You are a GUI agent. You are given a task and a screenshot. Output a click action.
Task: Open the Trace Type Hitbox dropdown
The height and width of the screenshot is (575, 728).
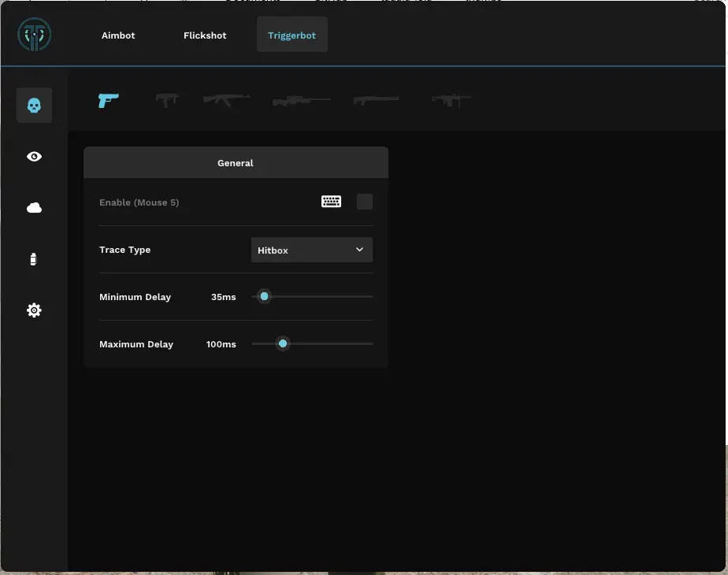coord(311,250)
